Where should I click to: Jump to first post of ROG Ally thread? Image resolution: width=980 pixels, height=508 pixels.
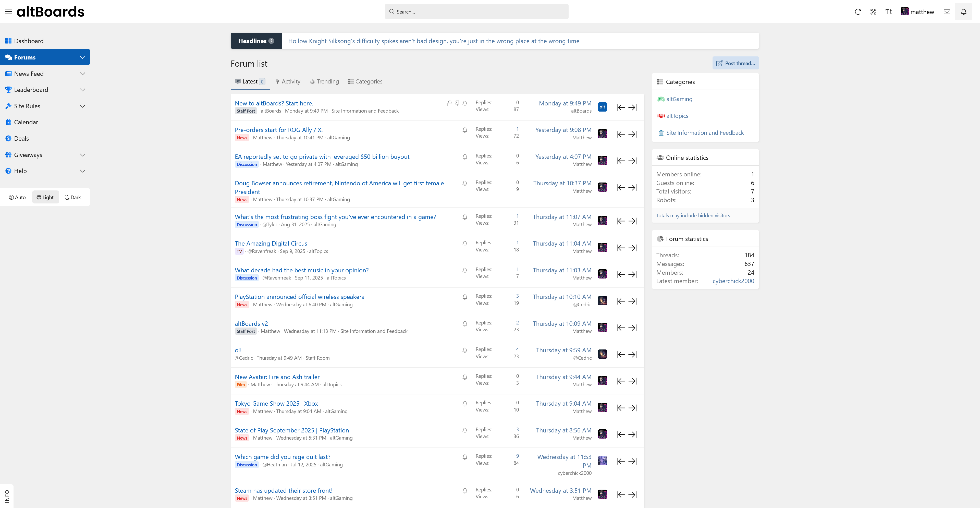(x=620, y=134)
